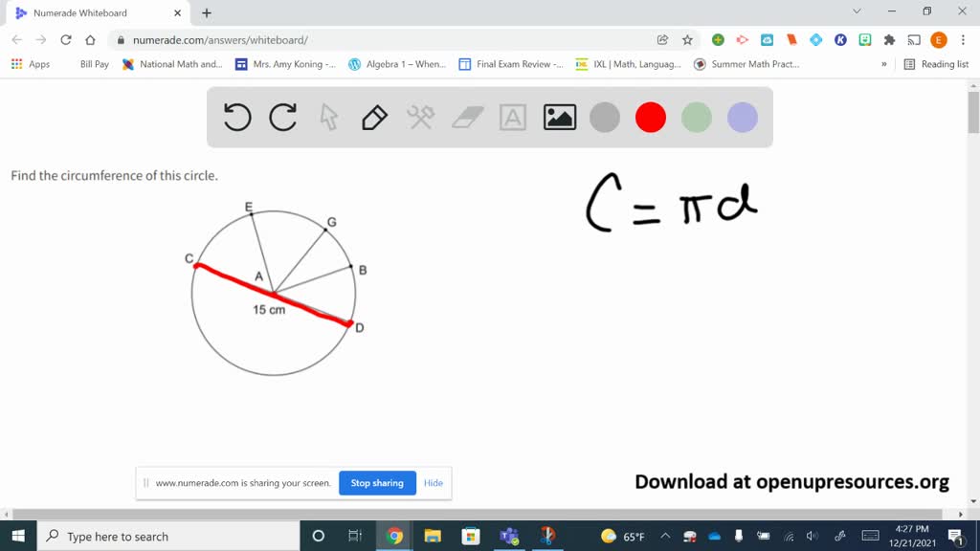
Task: Open the shapes/tools icon on the whiteboard toolbar
Action: [420, 117]
